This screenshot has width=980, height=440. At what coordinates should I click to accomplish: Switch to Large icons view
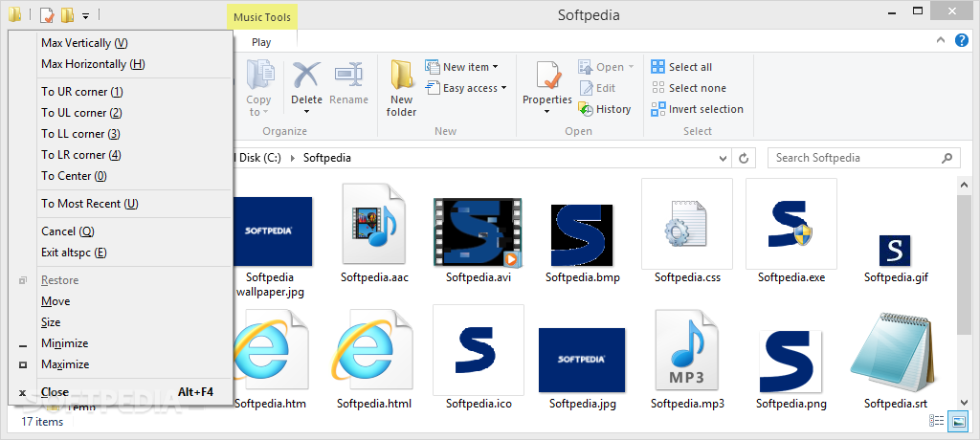(957, 421)
